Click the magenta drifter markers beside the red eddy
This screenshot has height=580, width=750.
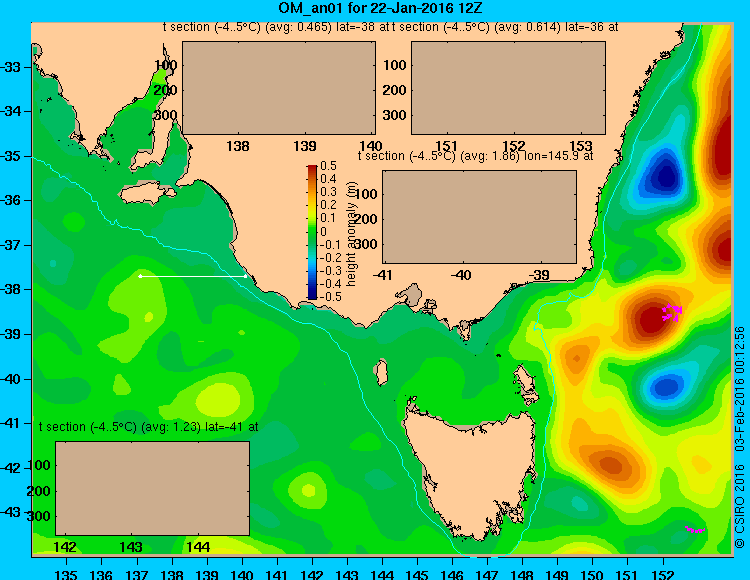coord(672,312)
